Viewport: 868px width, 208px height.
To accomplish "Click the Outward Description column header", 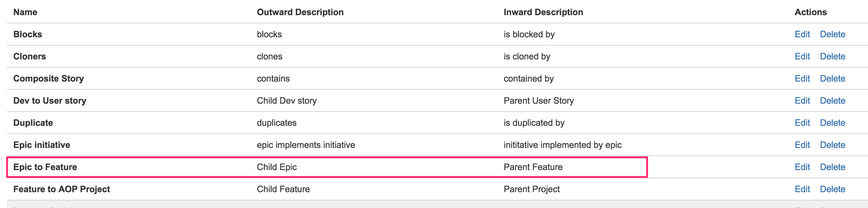I will point(300,12).
